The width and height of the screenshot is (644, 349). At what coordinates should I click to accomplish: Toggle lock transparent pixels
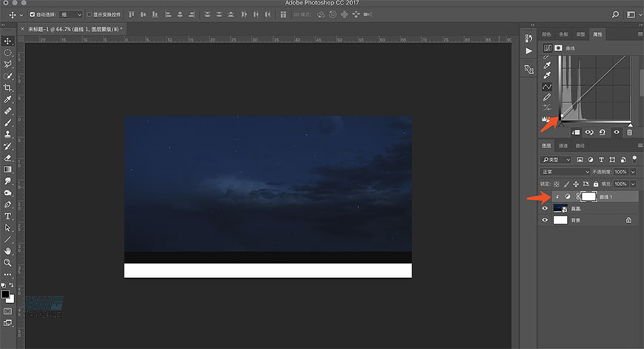(557, 185)
